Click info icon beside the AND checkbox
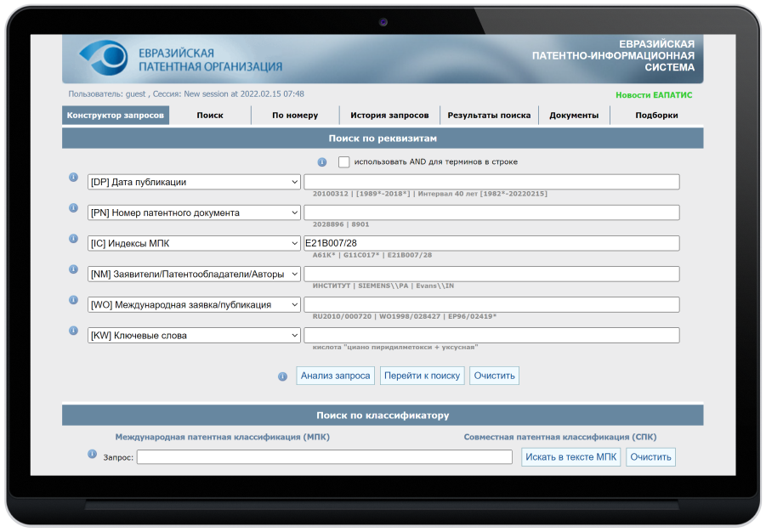The width and height of the screenshot is (766, 532). pyautogui.click(x=322, y=162)
